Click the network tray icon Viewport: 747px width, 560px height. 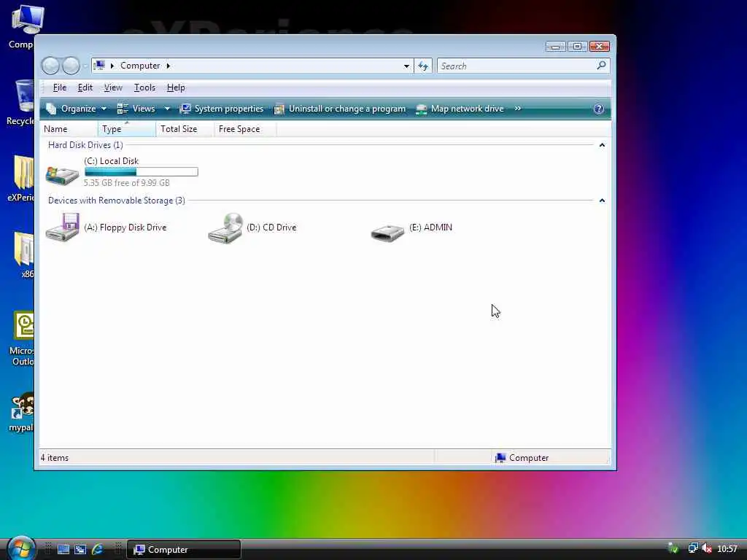point(693,548)
